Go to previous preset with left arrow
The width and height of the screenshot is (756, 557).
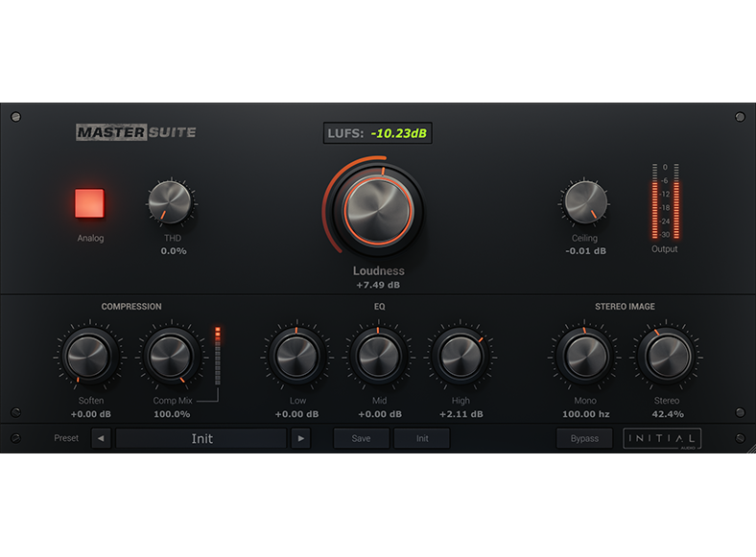click(x=101, y=438)
